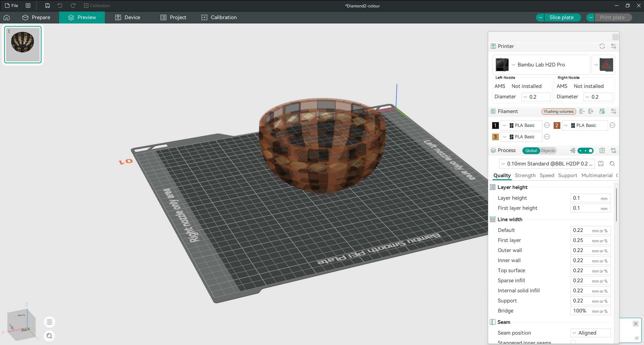644x345 pixels.
Task: Click the viewport zoom magnifier icon
Action: pos(49,336)
